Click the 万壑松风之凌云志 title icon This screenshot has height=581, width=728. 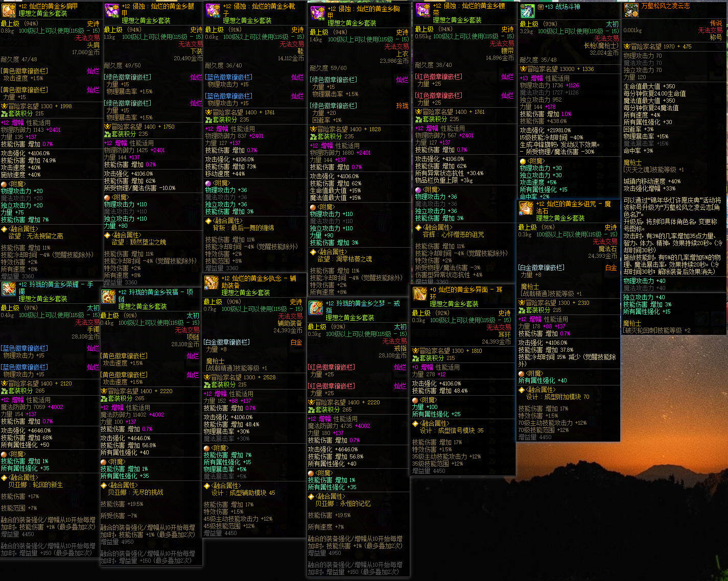(x=631, y=10)
